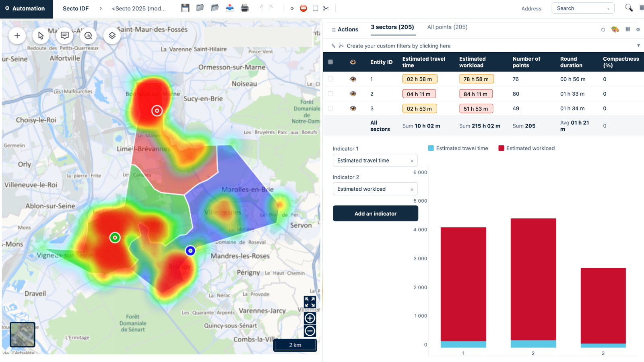Image resolution: width=644 pixels, height=362 pixels.
Task: Select the pointer cursor map tool
Action: (x=41, y=35)
